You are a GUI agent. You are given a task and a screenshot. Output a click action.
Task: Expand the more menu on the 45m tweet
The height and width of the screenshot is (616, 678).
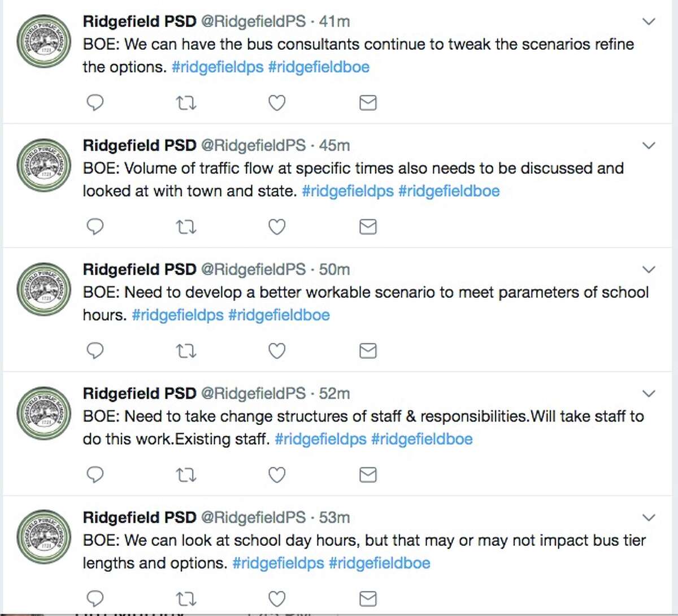pyautogui.click(x=649, y=146)
